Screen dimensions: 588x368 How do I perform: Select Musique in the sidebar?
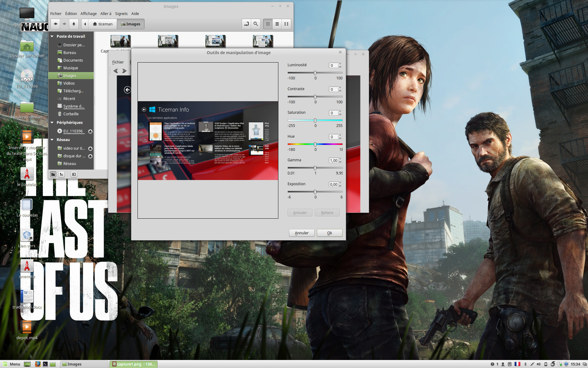click(x=70, y=68)
